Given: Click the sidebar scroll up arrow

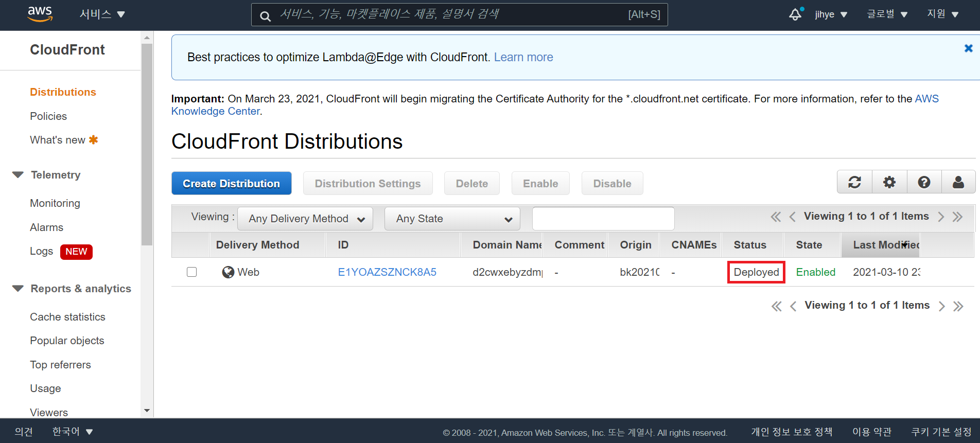Looking at the screenshot, I should pyautogui.click(x=147, y=38).
